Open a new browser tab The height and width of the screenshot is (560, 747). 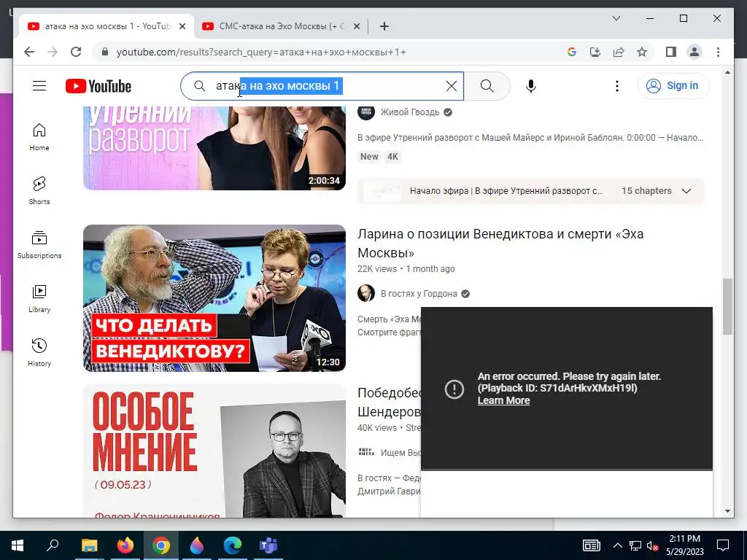[384, 26]
